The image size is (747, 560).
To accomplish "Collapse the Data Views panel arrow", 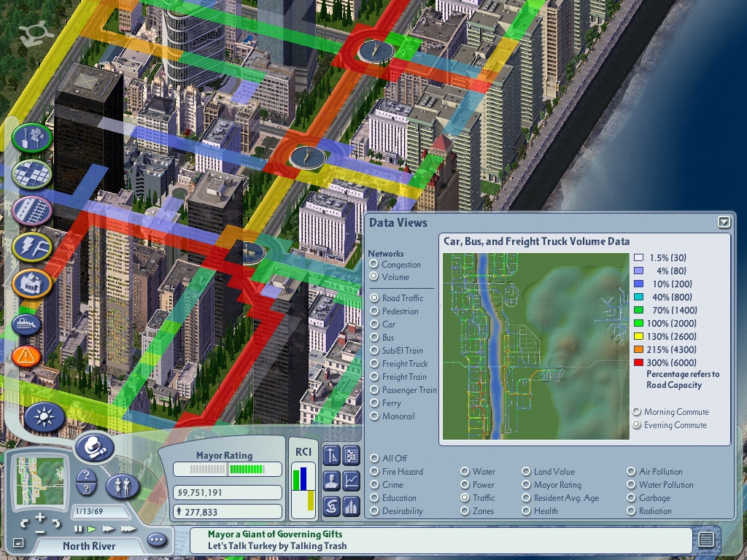I will click(724, 222).
